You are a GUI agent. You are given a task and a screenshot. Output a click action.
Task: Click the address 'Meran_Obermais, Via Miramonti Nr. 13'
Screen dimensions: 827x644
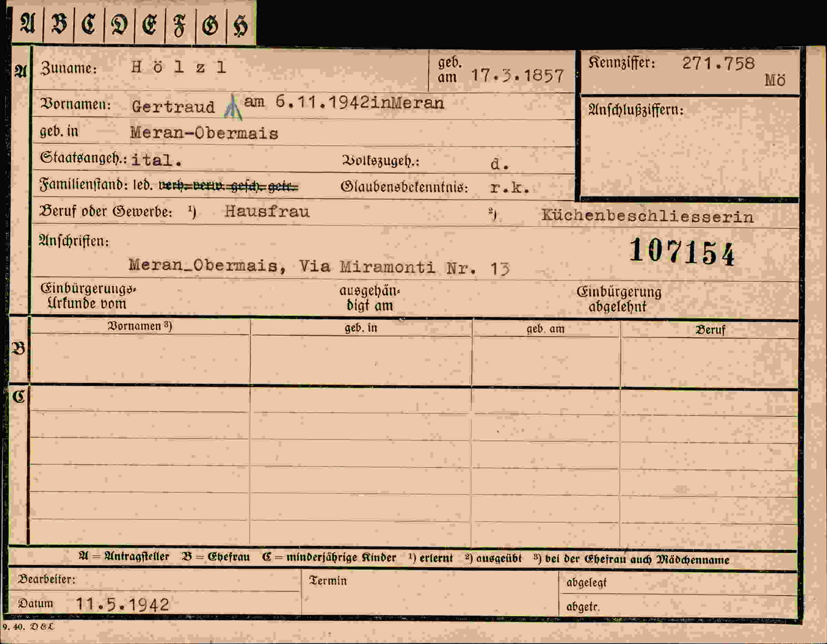click(319, 266)
